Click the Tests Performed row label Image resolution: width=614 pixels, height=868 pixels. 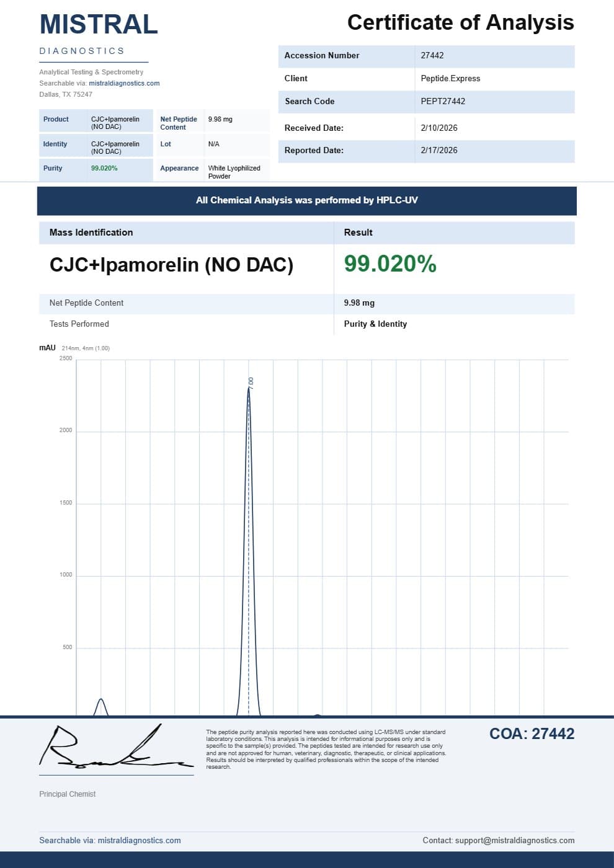79,324
